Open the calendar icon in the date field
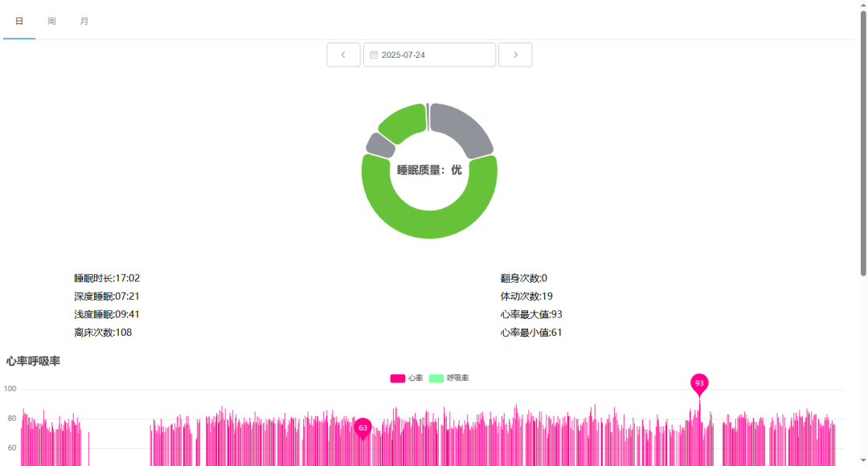This screenshot has height=466, width=868. click(375, 55)
